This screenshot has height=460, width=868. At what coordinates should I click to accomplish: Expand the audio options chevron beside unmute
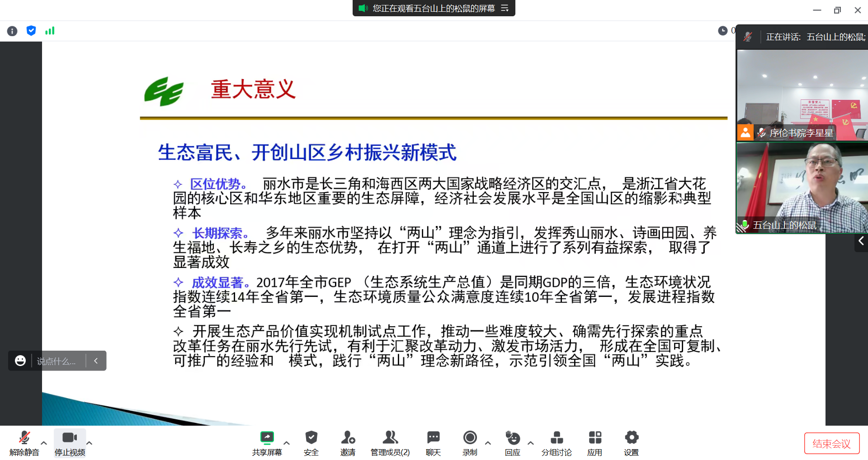click(43, 443)
